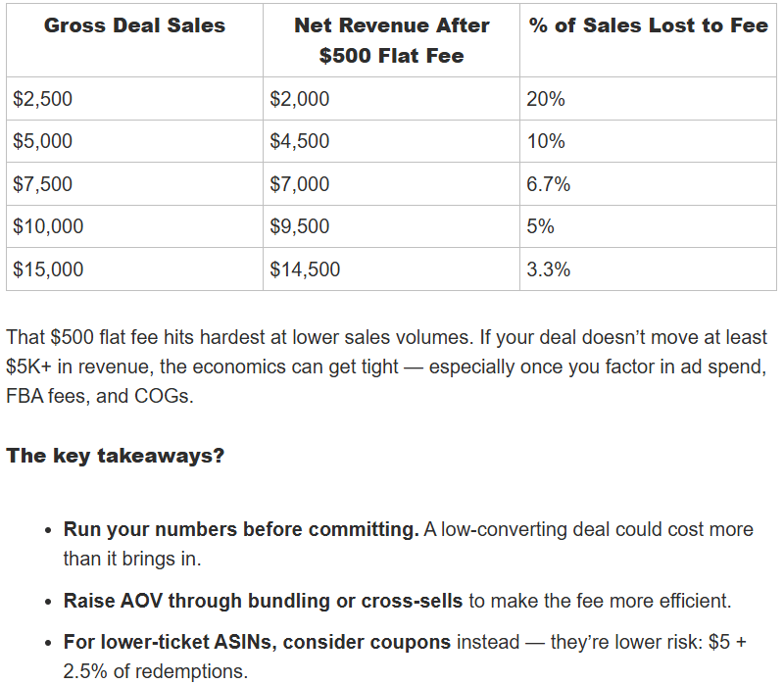Image resolution: width=784 pixels, height=684 pixels.
Task: Click the Net Revenue After $500 Flat Fee header
Action: point(391,41)
